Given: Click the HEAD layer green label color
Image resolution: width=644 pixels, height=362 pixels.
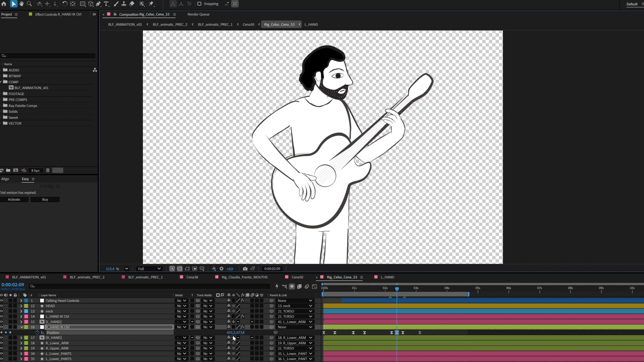Looking at the screenshot, I should tap(26, 306).
